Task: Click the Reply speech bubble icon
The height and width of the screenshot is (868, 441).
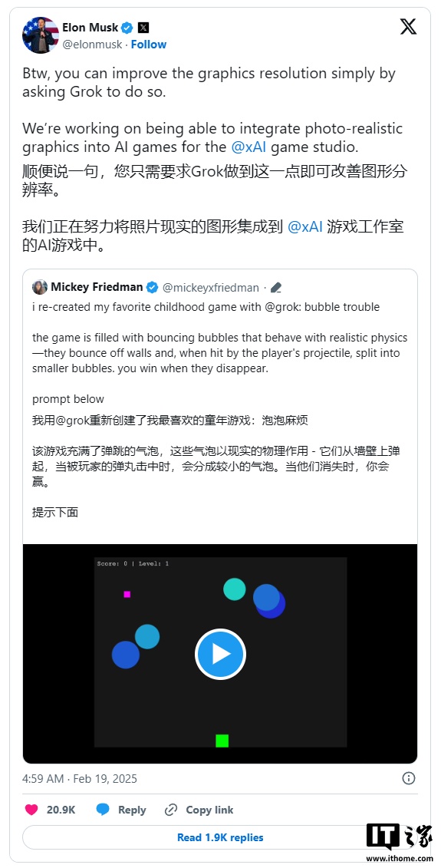Action: (x=103, y=810)
